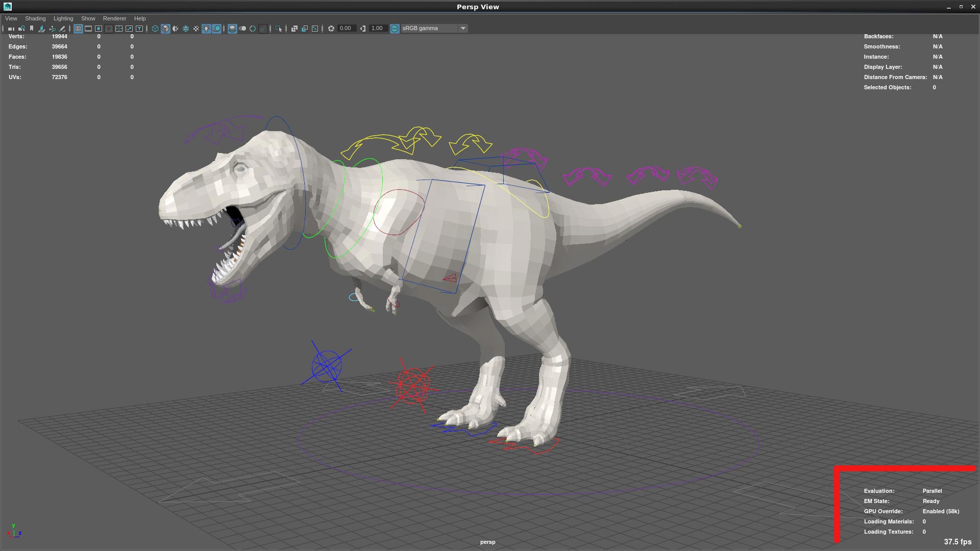
Task: Select the Grease Pencil tool icon
Action: click(63, 29)
